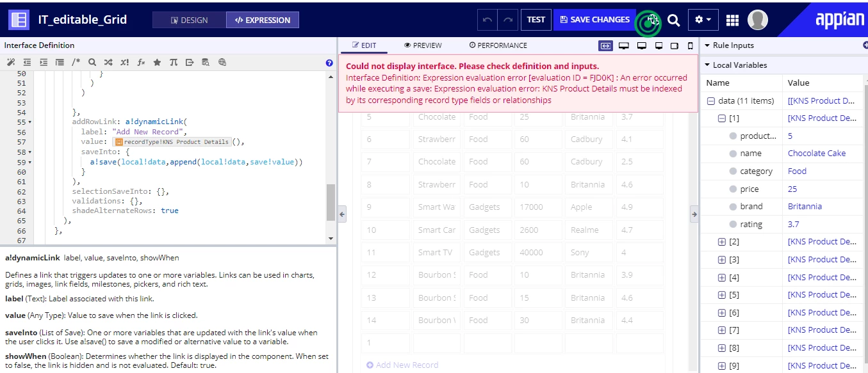The height and width of the screenshot is (373, 868).
Task: Switch to DESIGN mode
Action: [x=189, y=20]
